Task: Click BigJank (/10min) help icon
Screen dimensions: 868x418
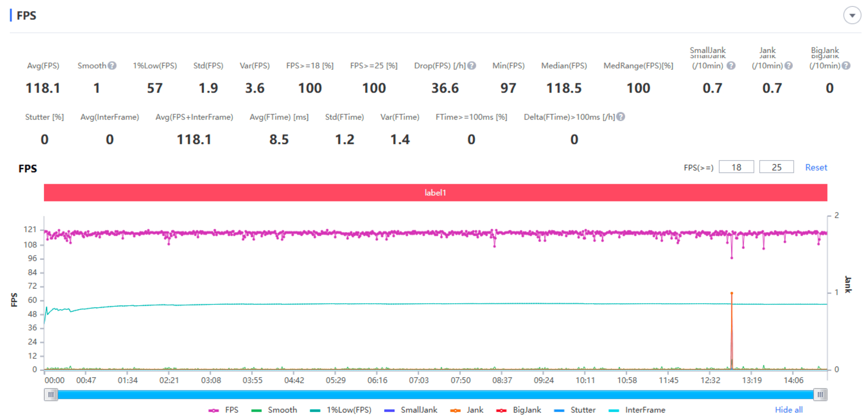Action: pos(846,66)
